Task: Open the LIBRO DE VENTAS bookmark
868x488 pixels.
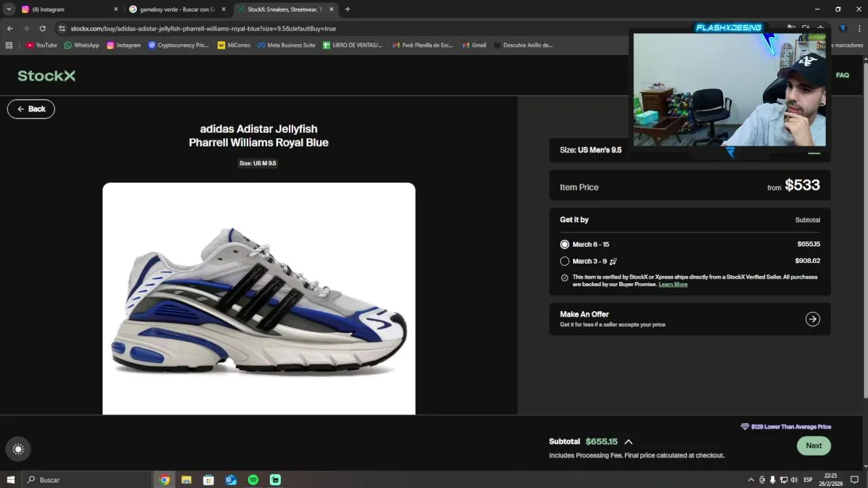Action: coord(353,45)
